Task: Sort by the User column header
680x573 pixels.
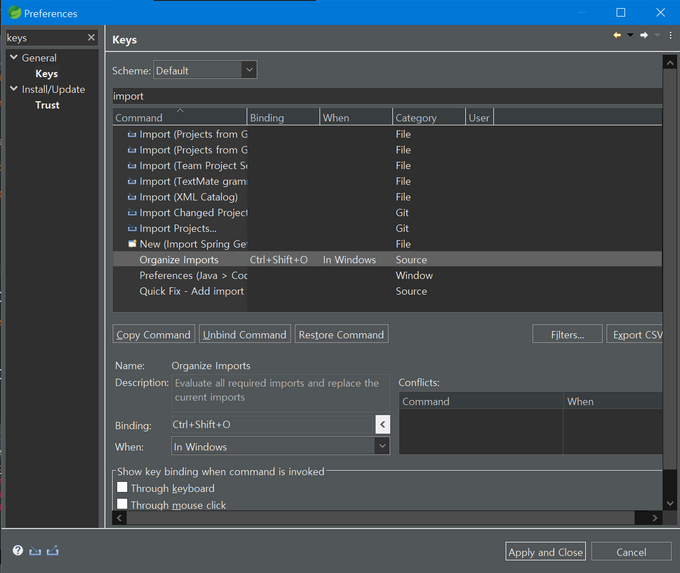Action: (479, 117)
